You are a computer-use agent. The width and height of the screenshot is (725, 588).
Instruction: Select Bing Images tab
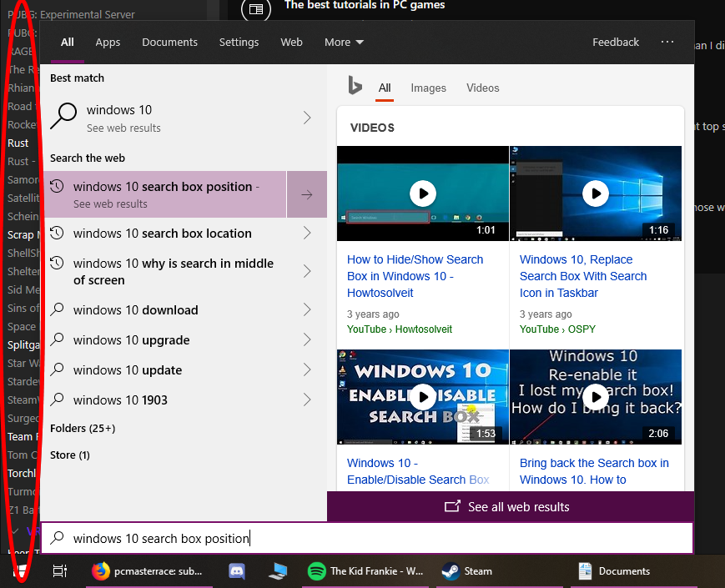click(x=429, y=88)
